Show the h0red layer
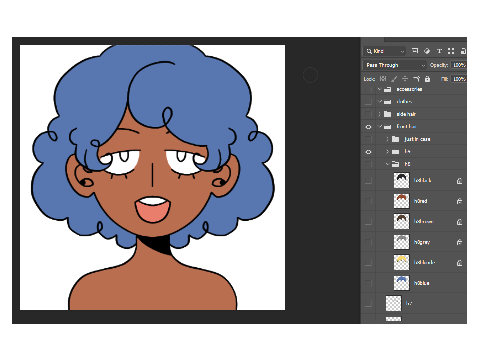 point(368,201)
